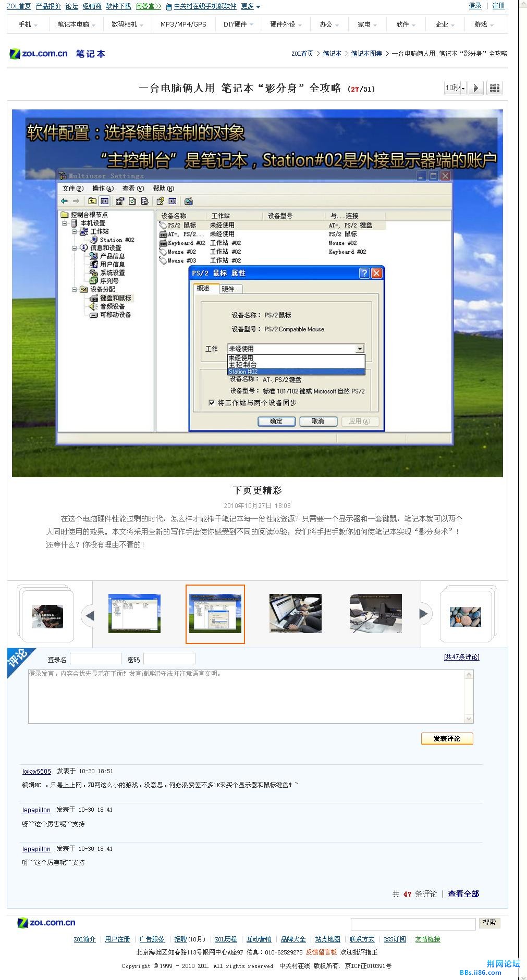Select 用户信息 tree item

[x=108, y=265]
